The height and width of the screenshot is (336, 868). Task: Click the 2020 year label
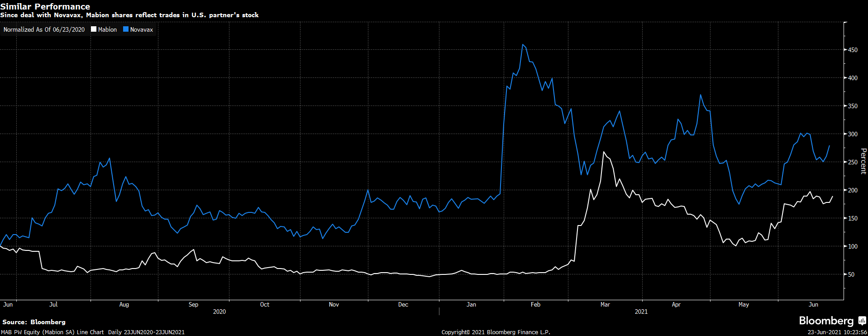click(x=219, y=312)
